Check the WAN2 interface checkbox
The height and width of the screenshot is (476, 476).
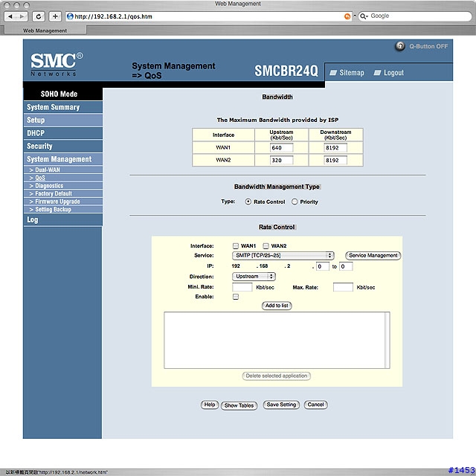[x=266, y=245]
